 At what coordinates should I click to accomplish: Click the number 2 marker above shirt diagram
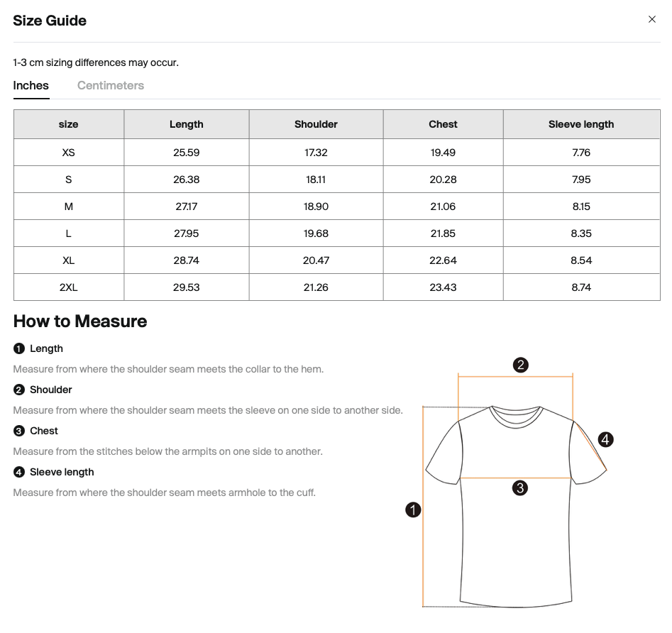520,365
